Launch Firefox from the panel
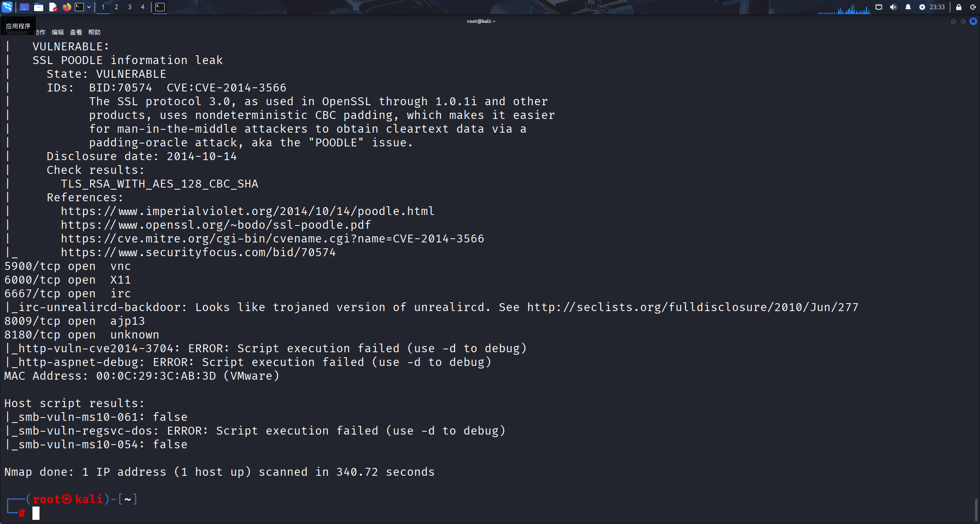The width and height of the screenshot is (980, 524). (x=66, y=7)
